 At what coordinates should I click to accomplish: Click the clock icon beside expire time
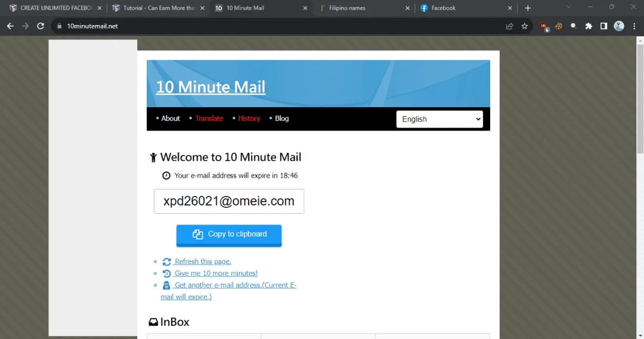pyautogui.click(x=166, y=176)
